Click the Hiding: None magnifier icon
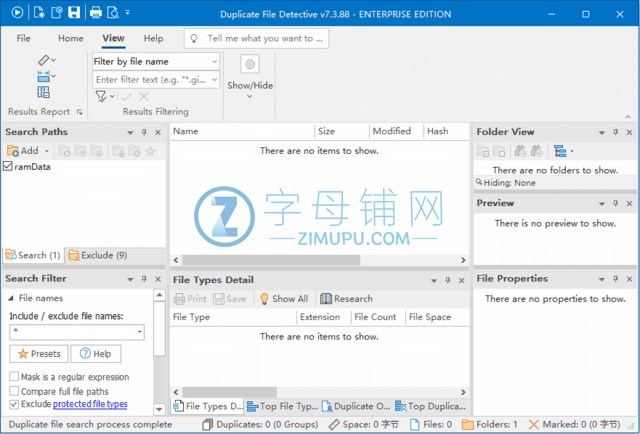 [479, 182]
